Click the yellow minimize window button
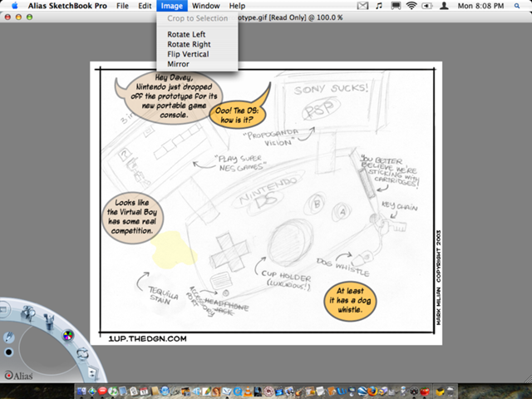This screenshot has width=532, height=399. pyautogui.click(x=18, y=17)
